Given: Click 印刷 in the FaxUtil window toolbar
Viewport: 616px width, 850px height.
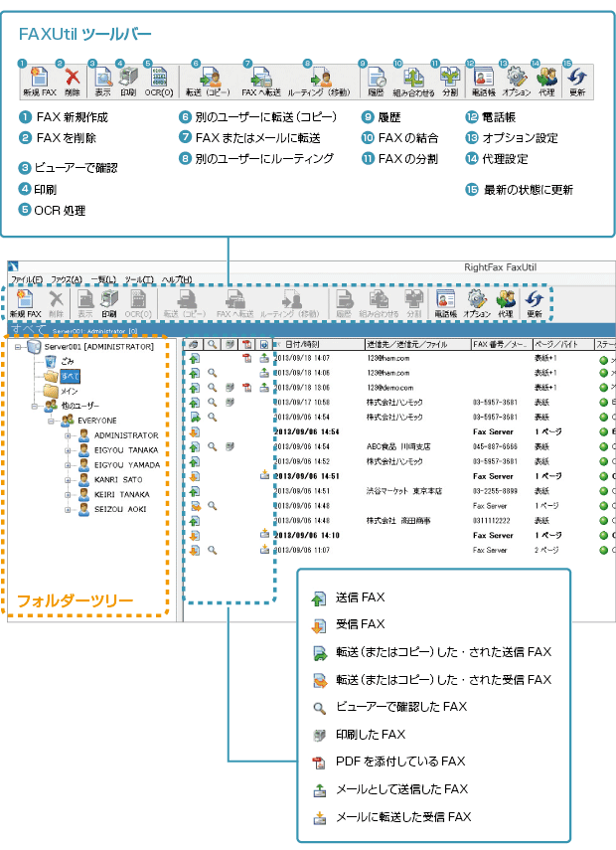Looking at the screenshot, I should 109,303.
